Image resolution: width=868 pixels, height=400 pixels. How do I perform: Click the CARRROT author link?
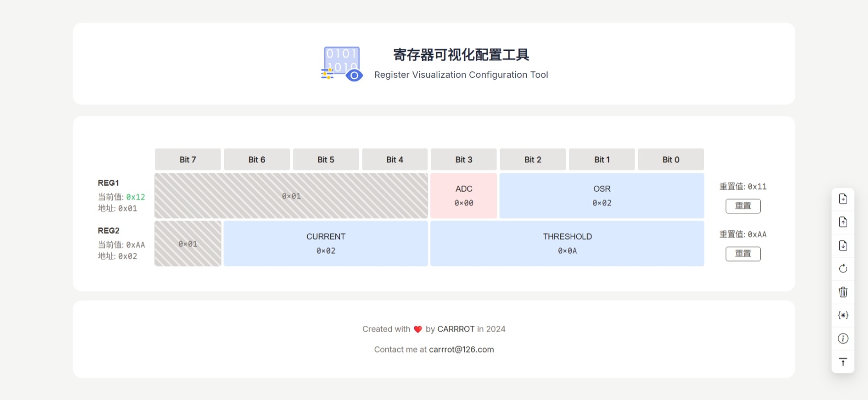click(456, 329)
